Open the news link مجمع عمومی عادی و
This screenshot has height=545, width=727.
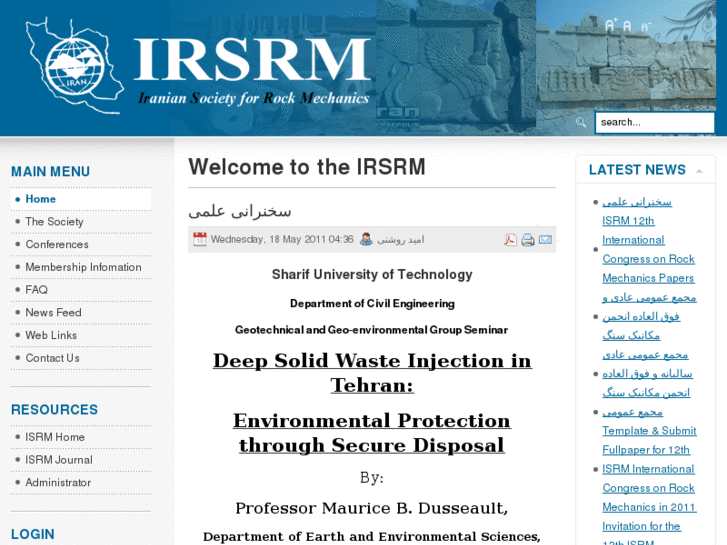click(649, 297)
